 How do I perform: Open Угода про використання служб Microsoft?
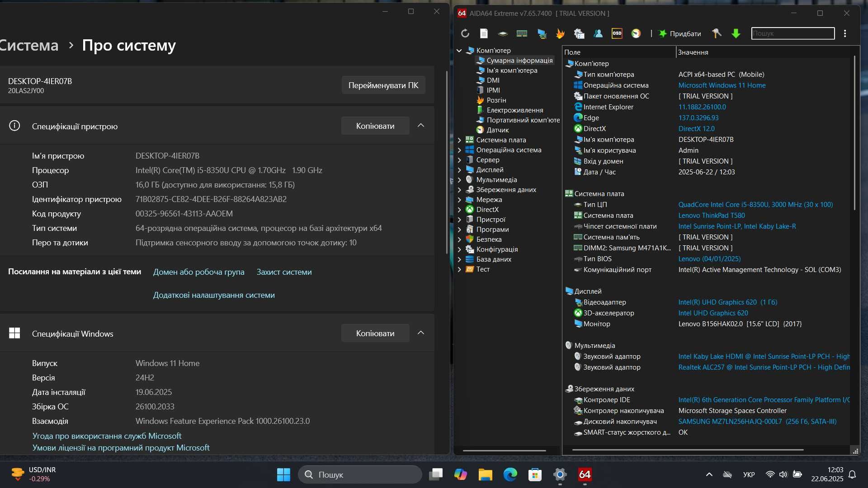pos(107,436)
